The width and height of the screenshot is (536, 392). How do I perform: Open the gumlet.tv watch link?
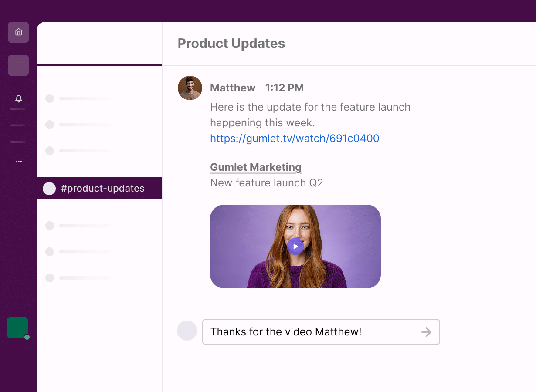(x=295, y=139)
